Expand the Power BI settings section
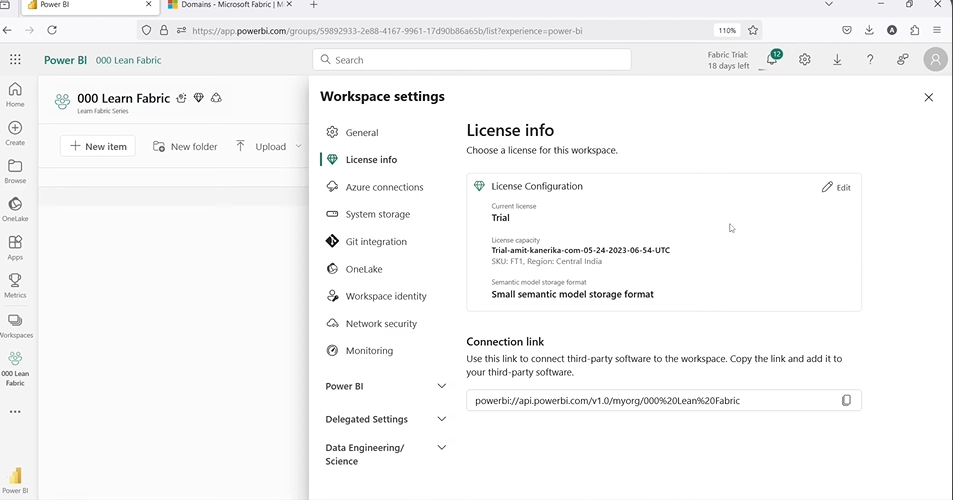 point(385,386)
